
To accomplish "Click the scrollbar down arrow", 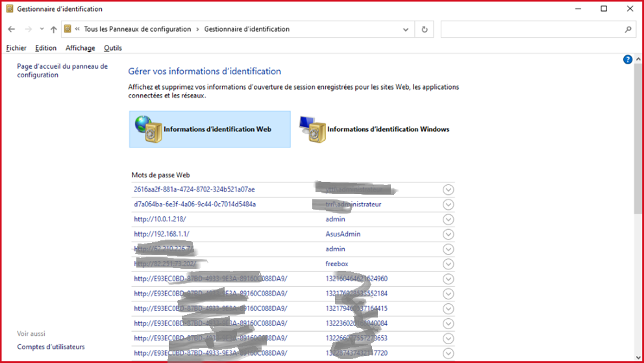I will click(638, 358).
